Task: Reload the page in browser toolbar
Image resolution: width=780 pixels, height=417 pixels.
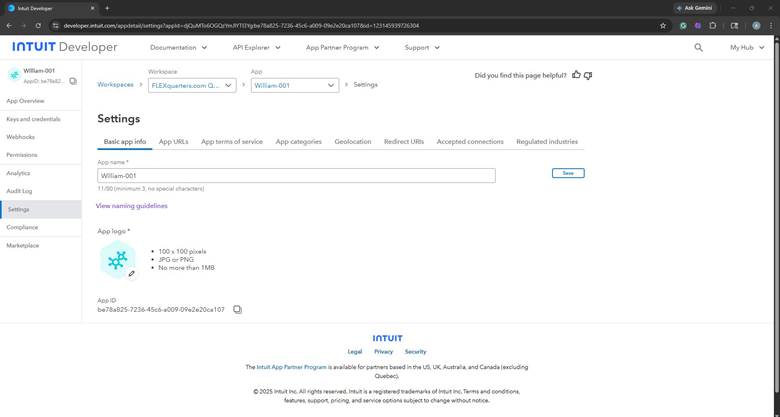Action: click(38, 25)
